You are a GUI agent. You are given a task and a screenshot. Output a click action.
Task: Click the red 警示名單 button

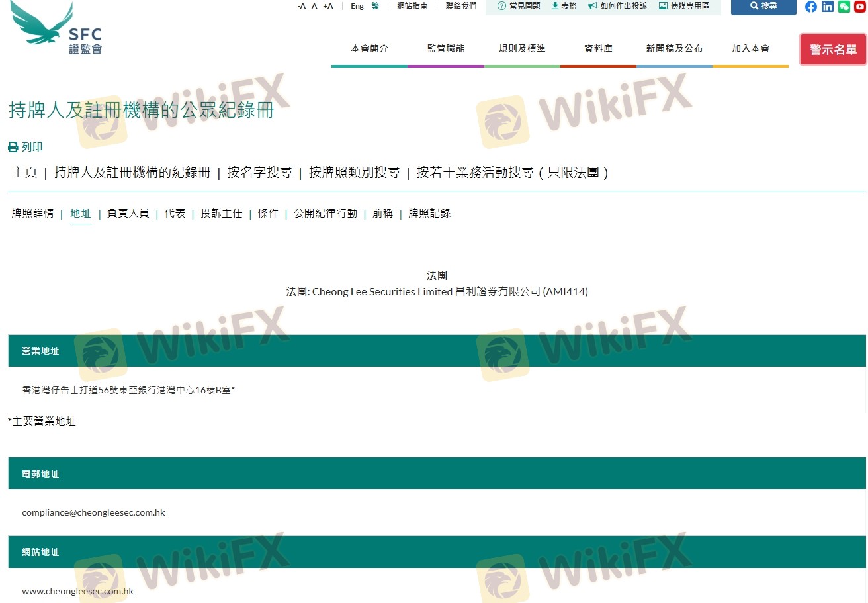click(833, 50)
